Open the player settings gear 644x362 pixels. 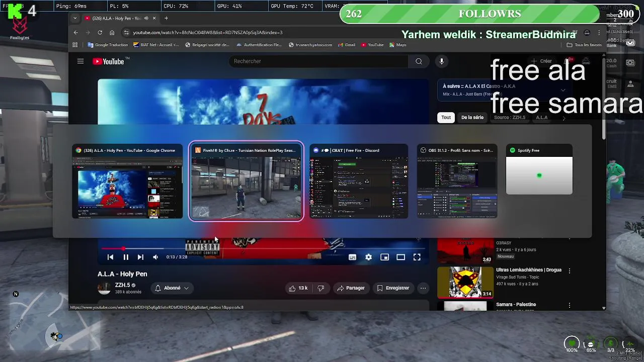[x=368, y=257]
